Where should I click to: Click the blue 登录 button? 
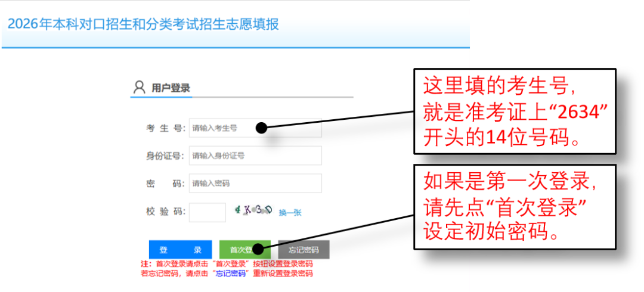pos(180,250)
